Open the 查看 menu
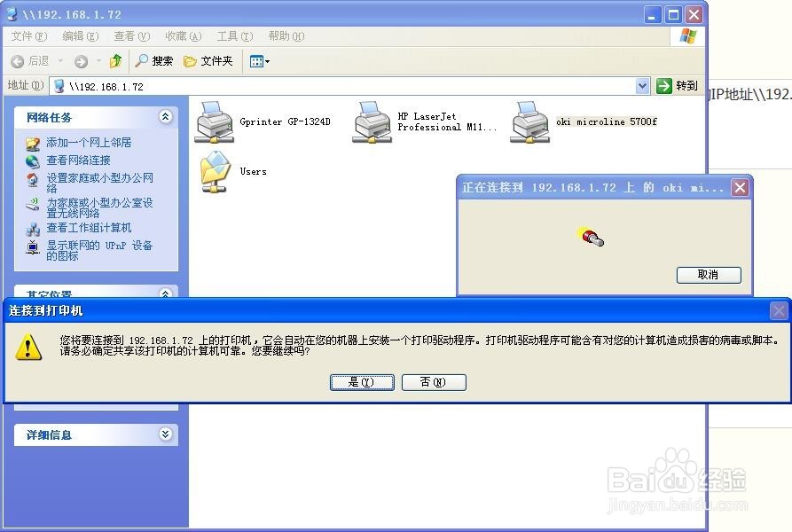 point(132,36)
